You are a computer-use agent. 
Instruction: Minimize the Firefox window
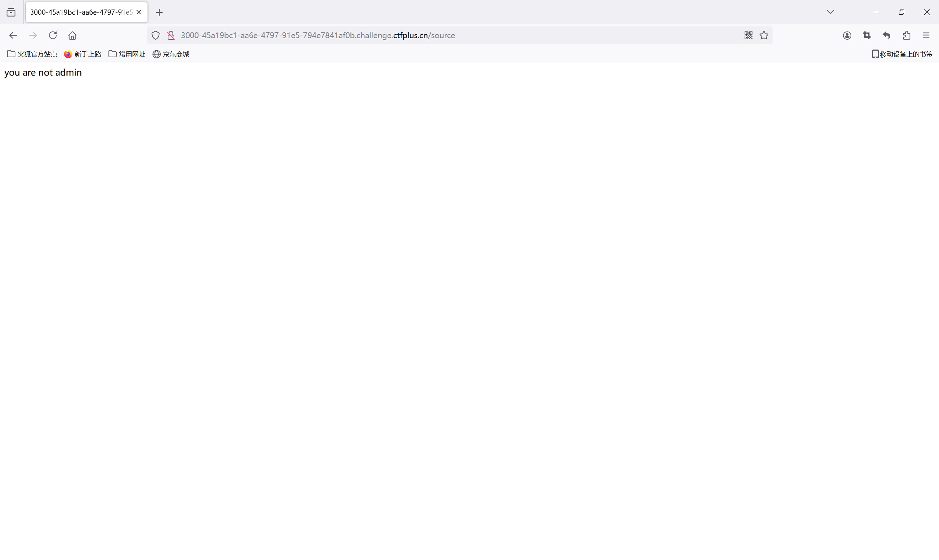coord(876,12)
